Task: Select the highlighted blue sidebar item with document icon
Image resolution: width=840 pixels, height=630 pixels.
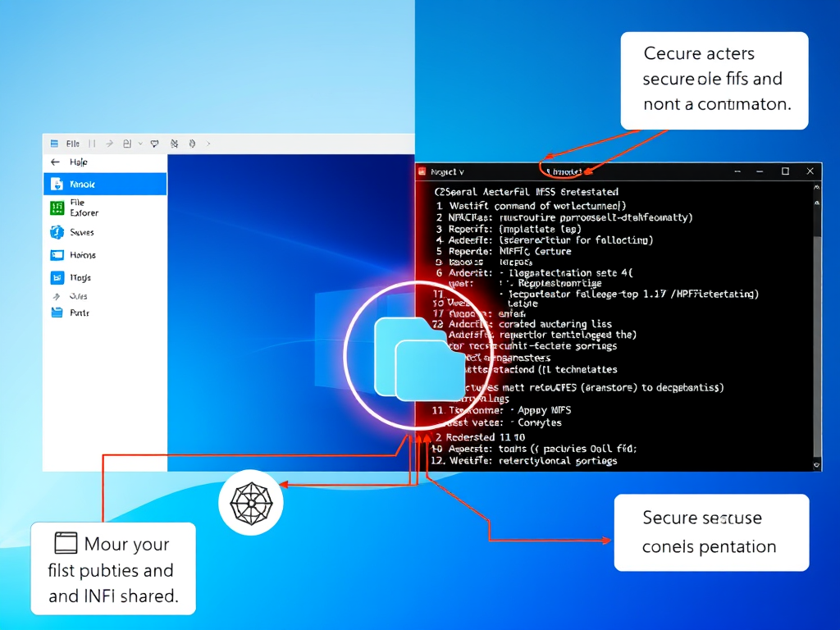Action: click(x=105, y=184)
